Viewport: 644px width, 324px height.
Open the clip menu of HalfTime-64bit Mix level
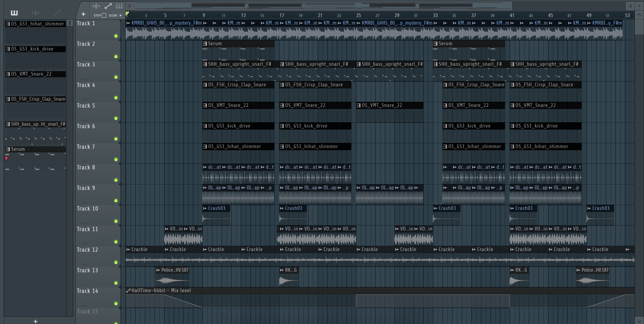click(x=128, y=290)
